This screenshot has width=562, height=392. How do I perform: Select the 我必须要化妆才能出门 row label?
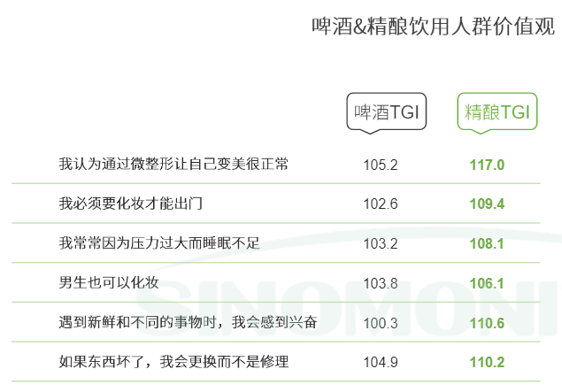click(x=131, y=204)
